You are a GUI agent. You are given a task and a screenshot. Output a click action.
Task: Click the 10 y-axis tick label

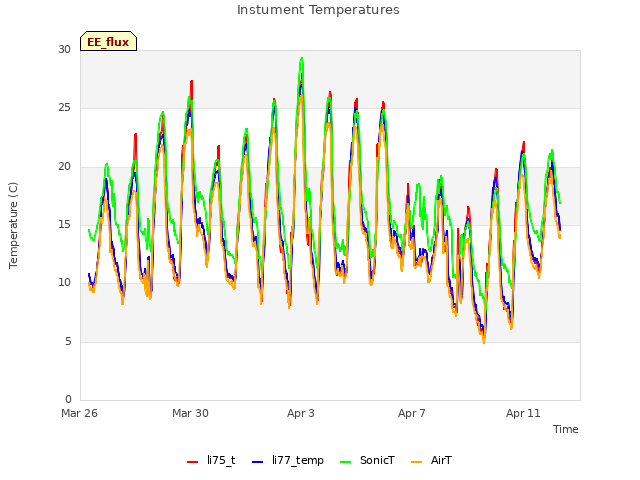[64, 282]
